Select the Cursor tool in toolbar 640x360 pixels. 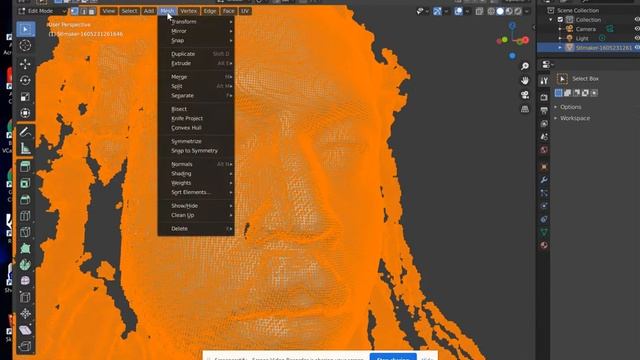click(x=25, y=45)
